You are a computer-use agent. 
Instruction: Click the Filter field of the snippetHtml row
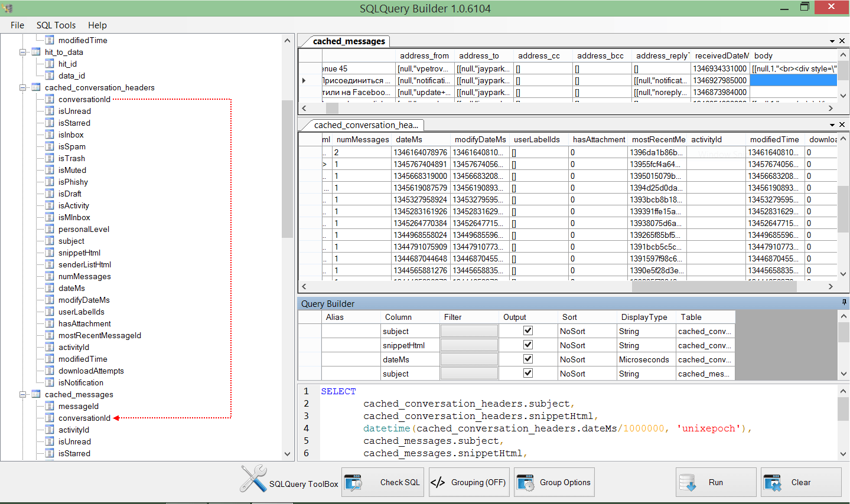point(469,345)
